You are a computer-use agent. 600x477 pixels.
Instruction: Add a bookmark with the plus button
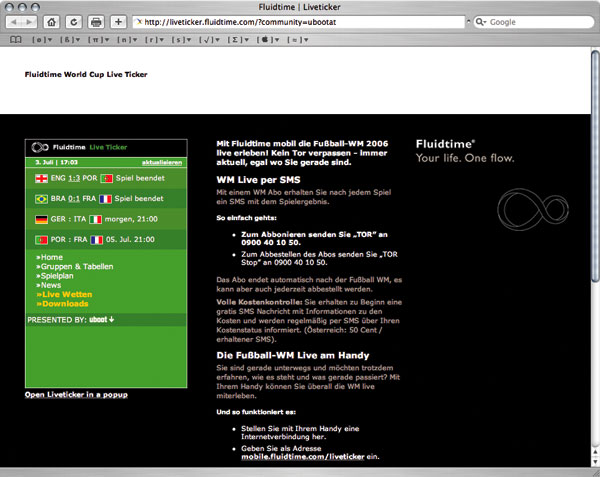point(118,22)
